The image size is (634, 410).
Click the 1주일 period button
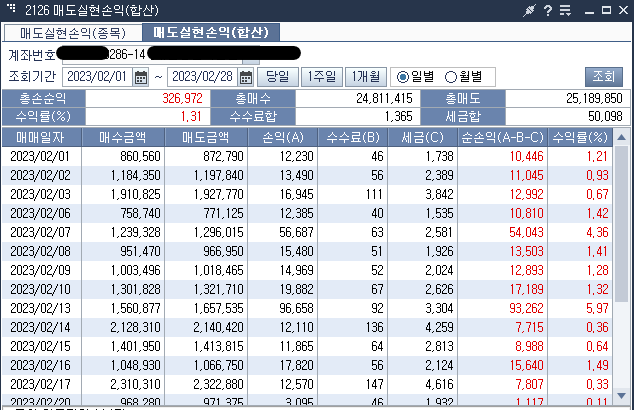point(322,77)
